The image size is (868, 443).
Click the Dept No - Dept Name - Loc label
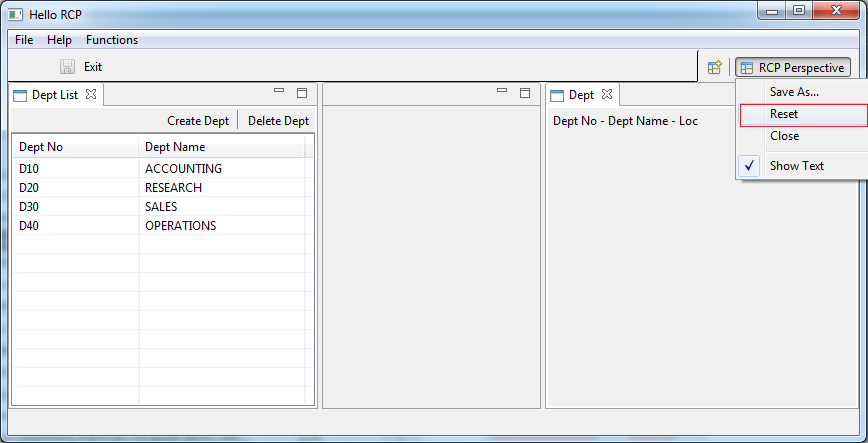[626, 121]
